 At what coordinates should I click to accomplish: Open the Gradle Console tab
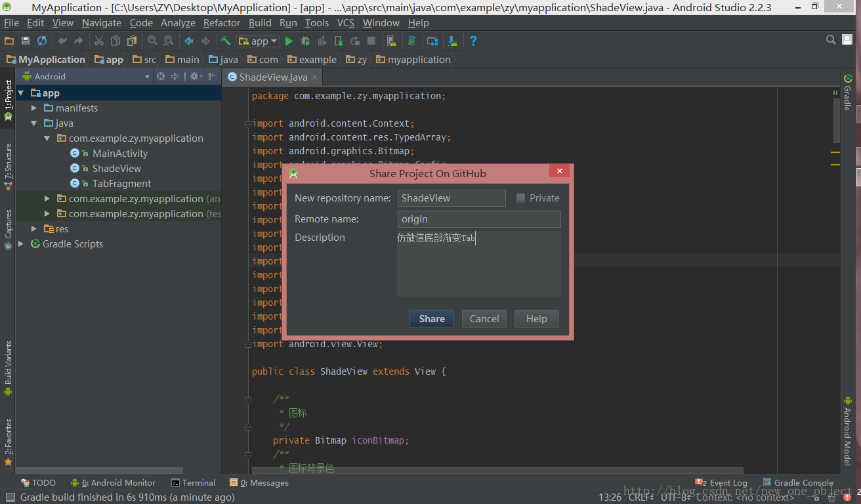pos(797,482)
